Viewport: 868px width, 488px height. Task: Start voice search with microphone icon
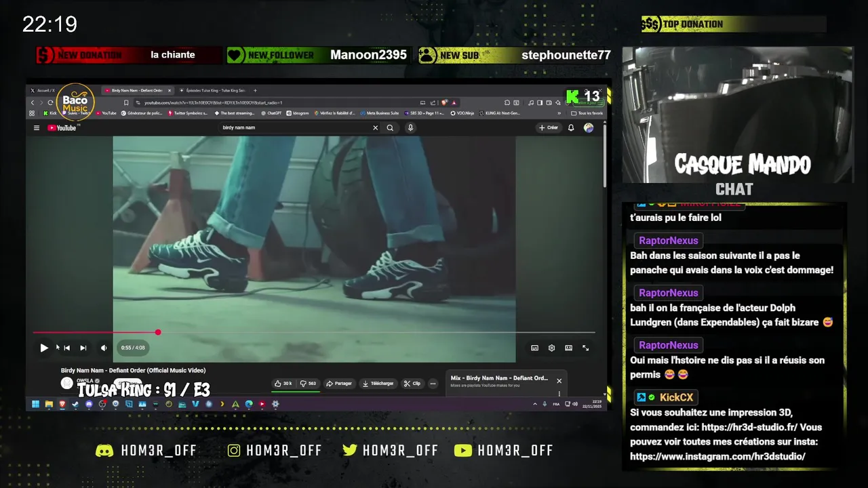point(410,127)
